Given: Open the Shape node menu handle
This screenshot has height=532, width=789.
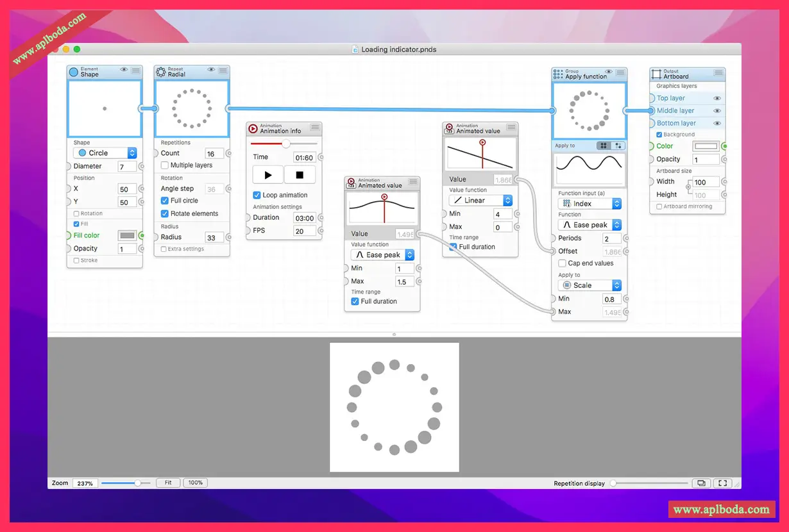Looking at the screenshot, I should coord(135,70).
